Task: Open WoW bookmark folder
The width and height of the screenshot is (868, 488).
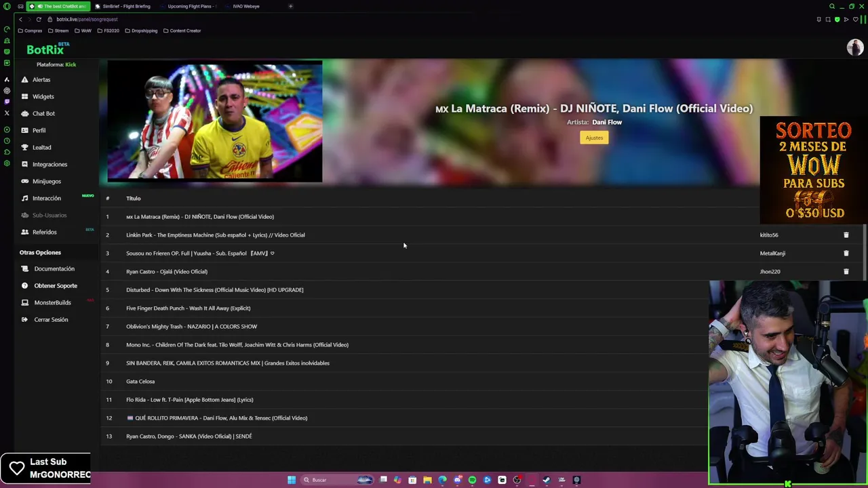Action: pyautogui.click(x=83, y=30)
